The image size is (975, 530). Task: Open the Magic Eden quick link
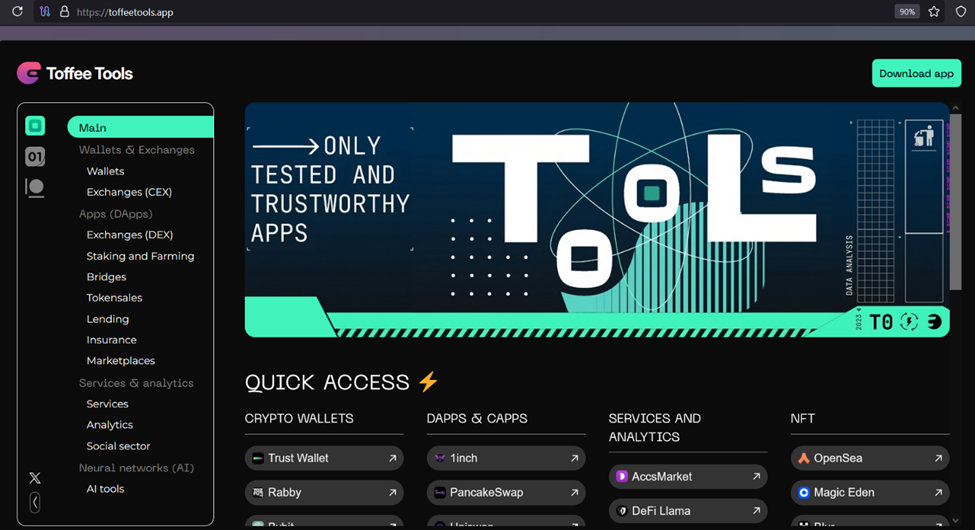coord(870,493)
